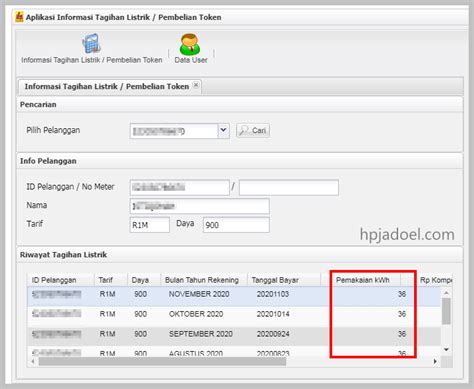Close the Informasi Tagihan Listrik tab
This screenshot has width=474, height=389.
pyautogui.click(x=196, y=85)
